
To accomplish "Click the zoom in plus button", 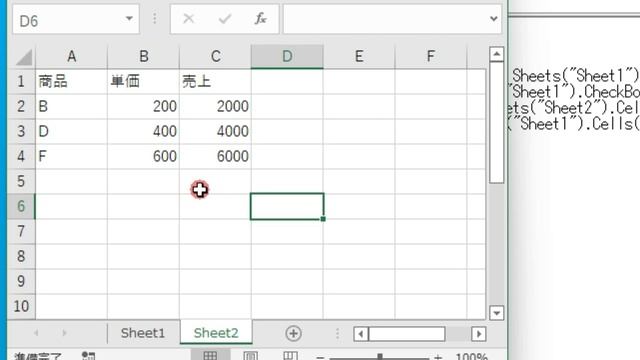I will tap(438, 358).
